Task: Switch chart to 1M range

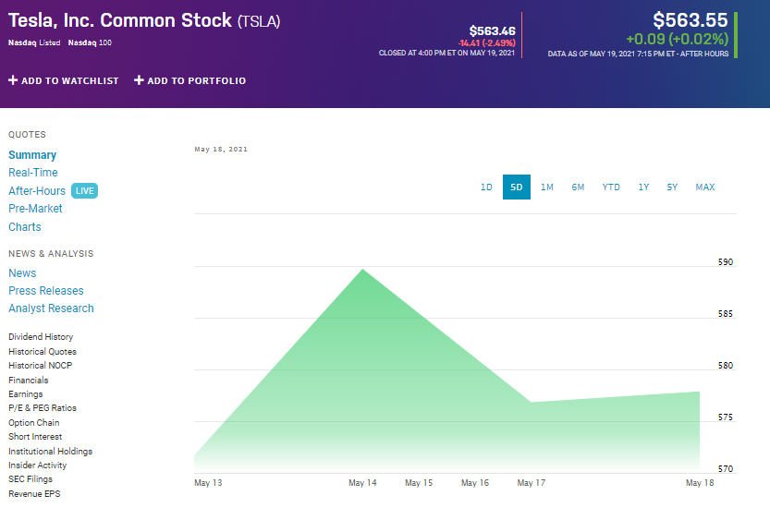Action: click(547, 187)
